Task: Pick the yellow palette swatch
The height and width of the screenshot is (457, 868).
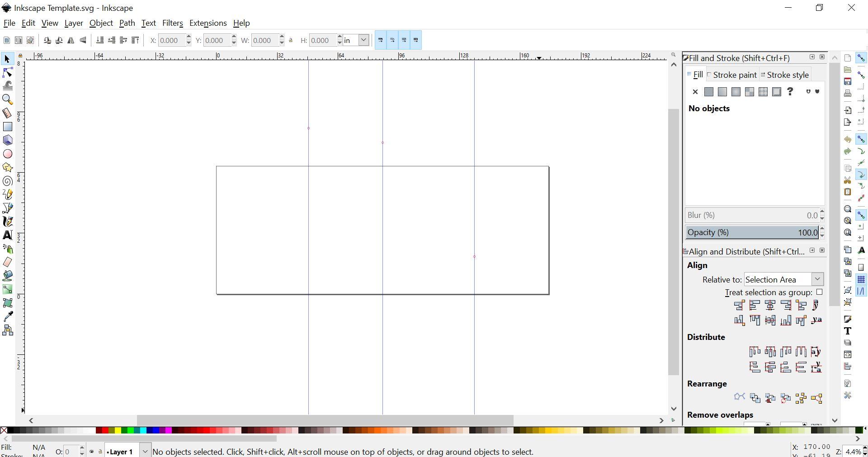Action: pos(117,430)
